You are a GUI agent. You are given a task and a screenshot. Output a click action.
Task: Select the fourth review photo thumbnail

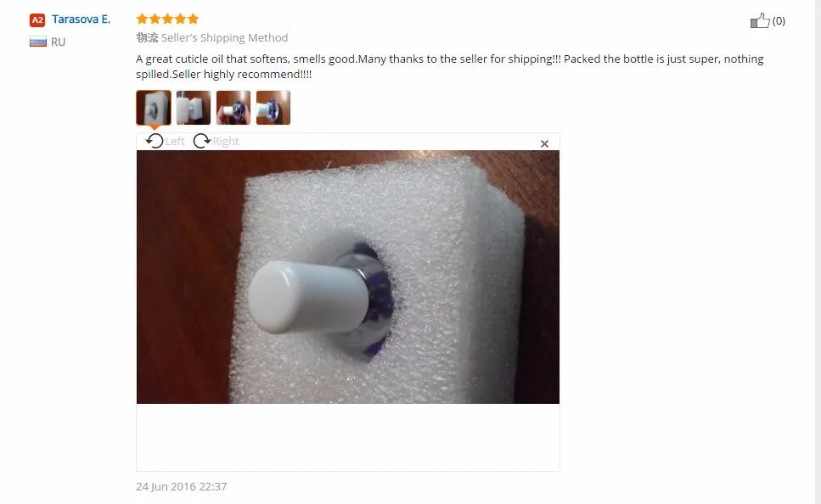coord(273,108)
